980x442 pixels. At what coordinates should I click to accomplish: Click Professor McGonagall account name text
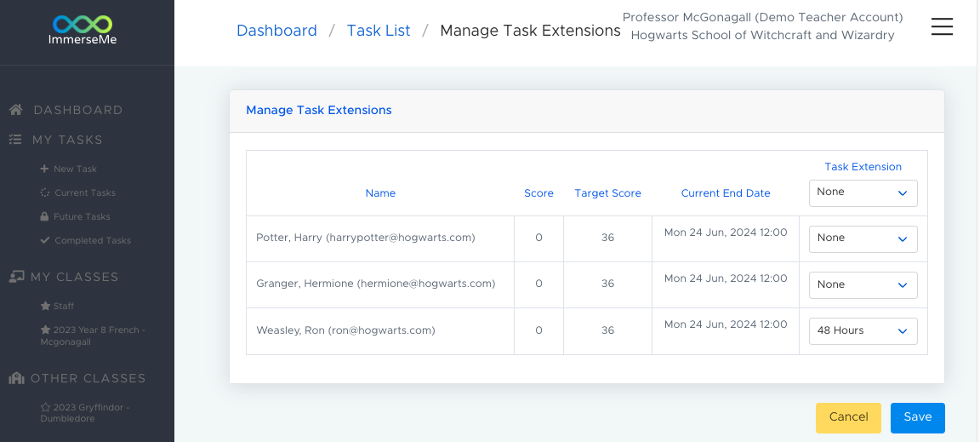[x=762, y=17]
